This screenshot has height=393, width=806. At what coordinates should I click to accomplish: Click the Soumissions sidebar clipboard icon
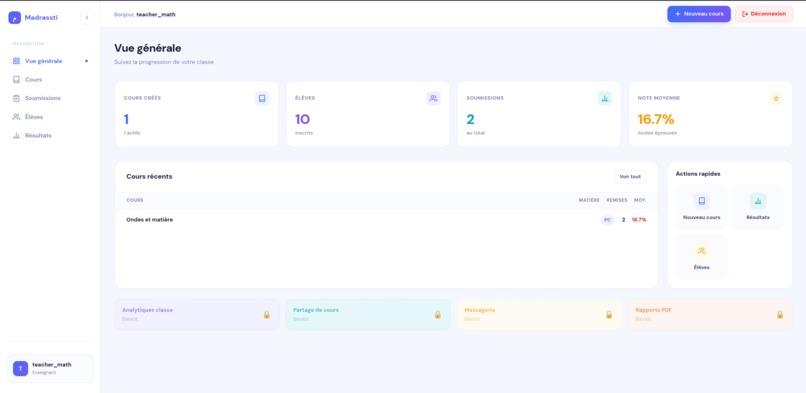tap(16, 98)
